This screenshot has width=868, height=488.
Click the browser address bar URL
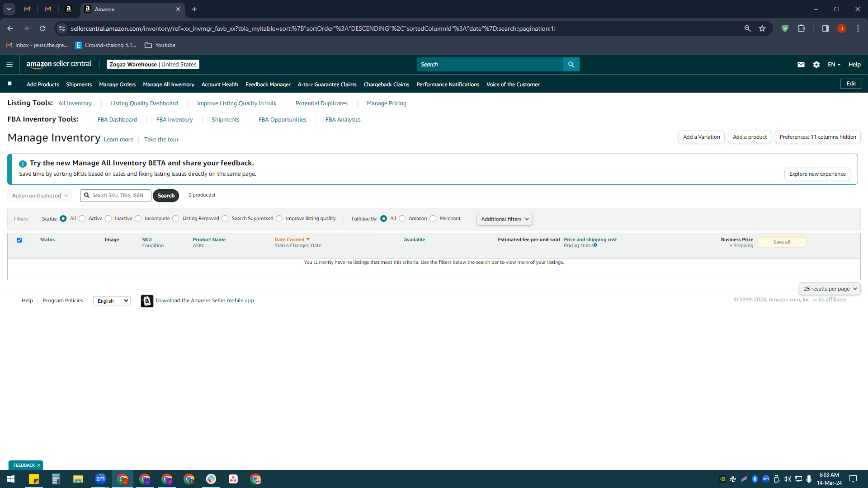(x=313, y=28)
